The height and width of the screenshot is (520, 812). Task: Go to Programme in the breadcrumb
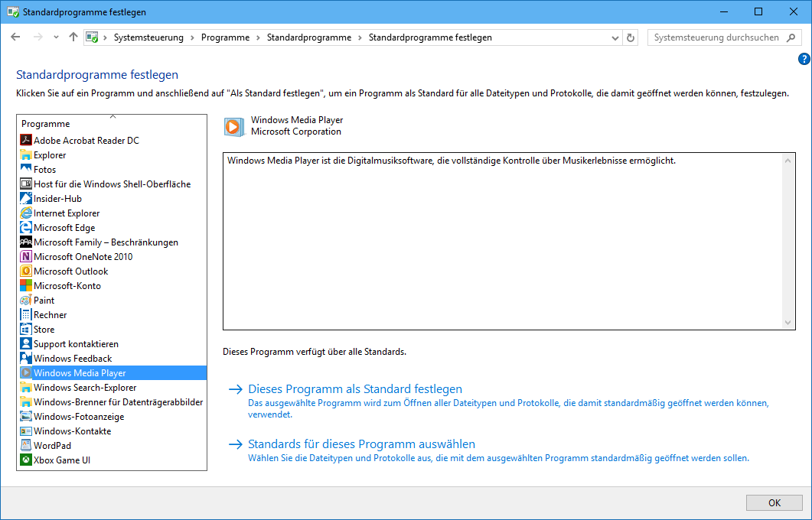coord(225,37)
